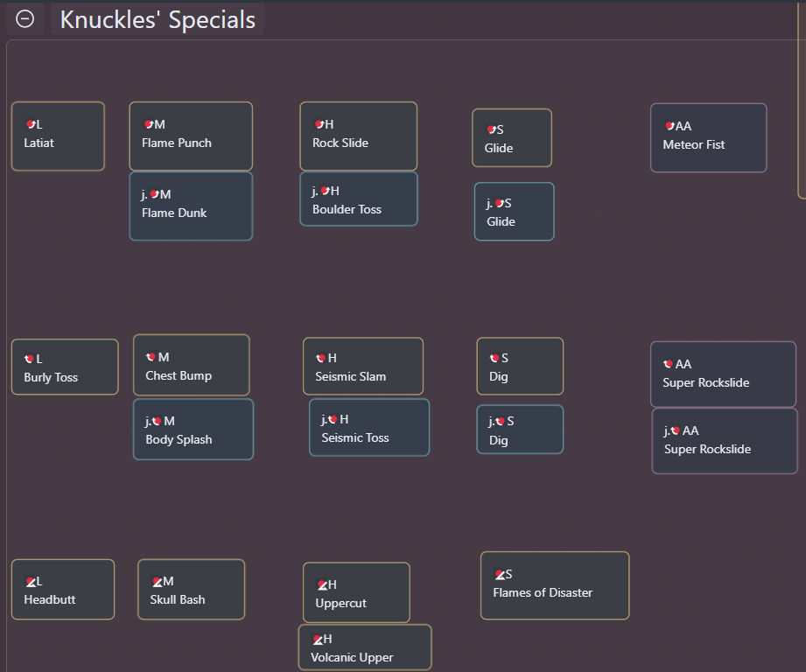This screenshot has height=672, width=806.
Task: Click the j. S Glide card
Action: [514, 212]
